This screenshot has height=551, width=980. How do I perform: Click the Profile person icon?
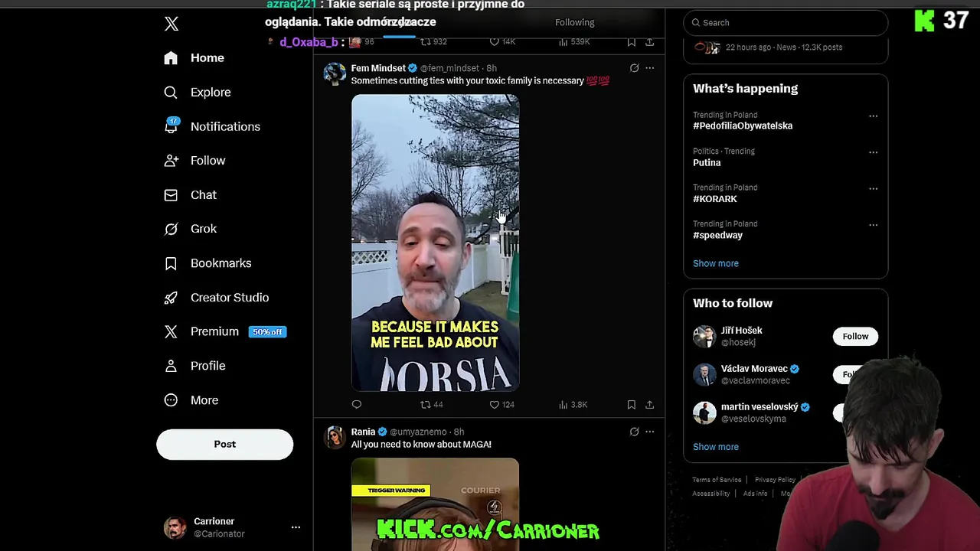[x=171, y=366]
